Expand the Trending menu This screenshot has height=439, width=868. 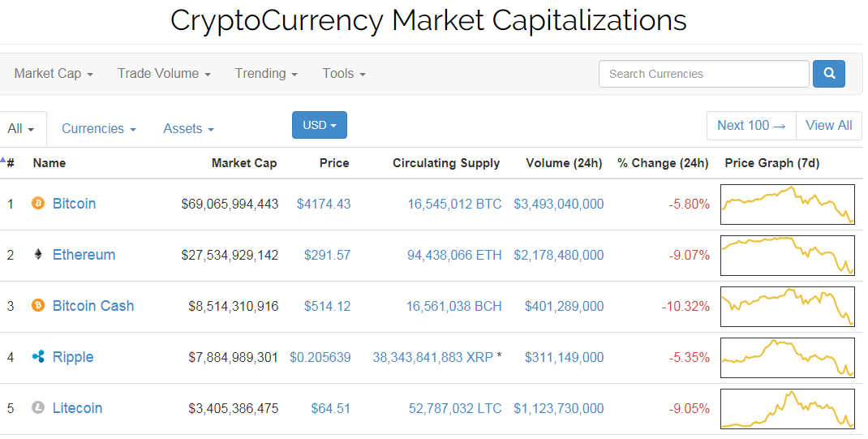[266, 74]
